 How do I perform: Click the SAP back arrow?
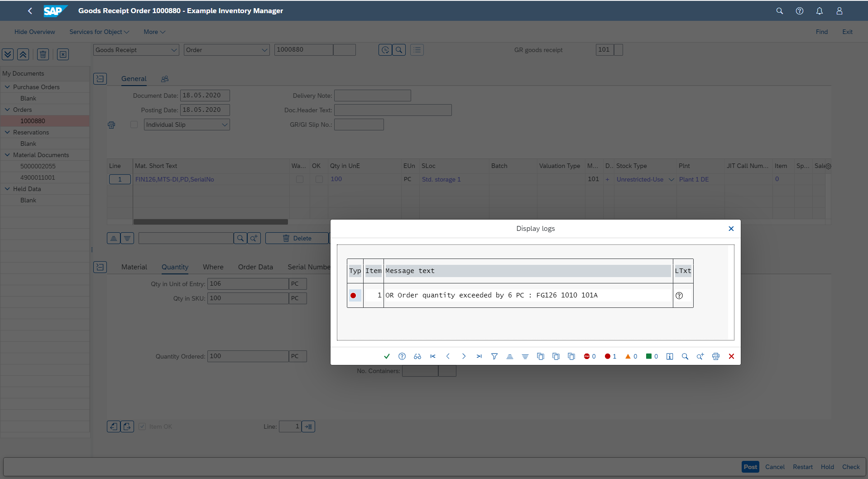click(x=30, y=11)
